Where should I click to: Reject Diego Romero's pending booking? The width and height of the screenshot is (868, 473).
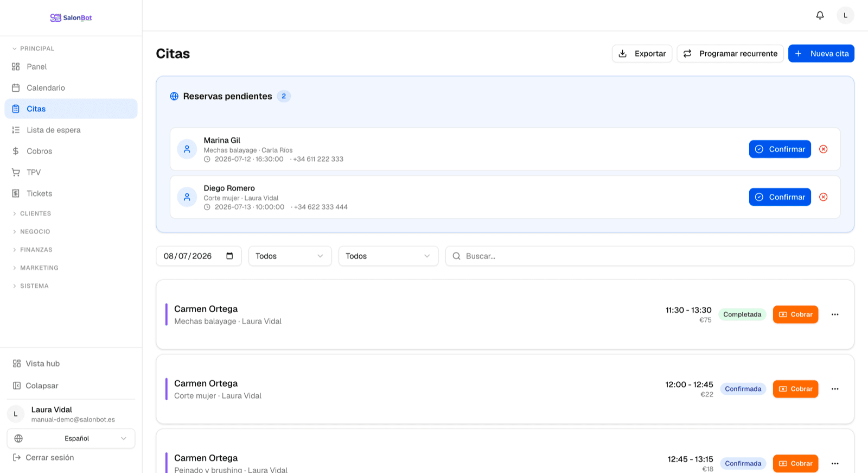(823, 197)
